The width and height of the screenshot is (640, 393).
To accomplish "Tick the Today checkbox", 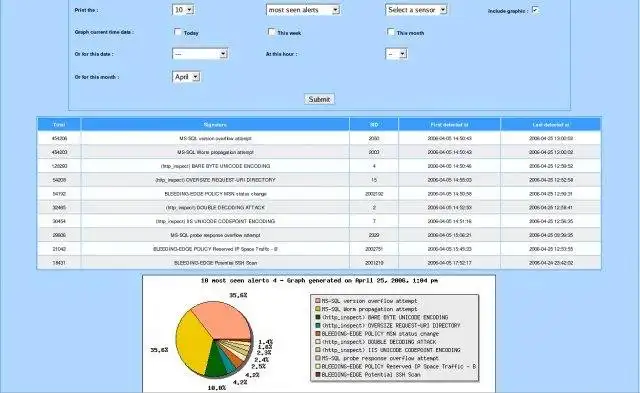I will click(x=178, y=31).
